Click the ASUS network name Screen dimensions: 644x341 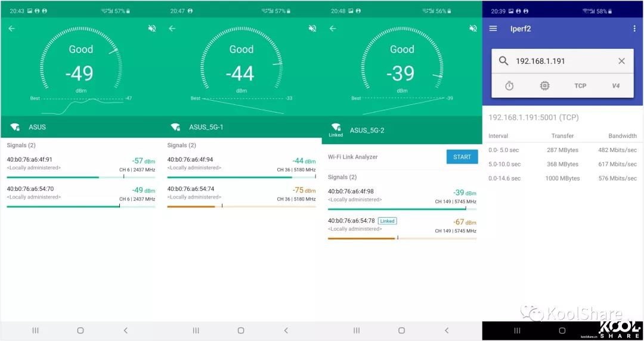tap(37, 127)
